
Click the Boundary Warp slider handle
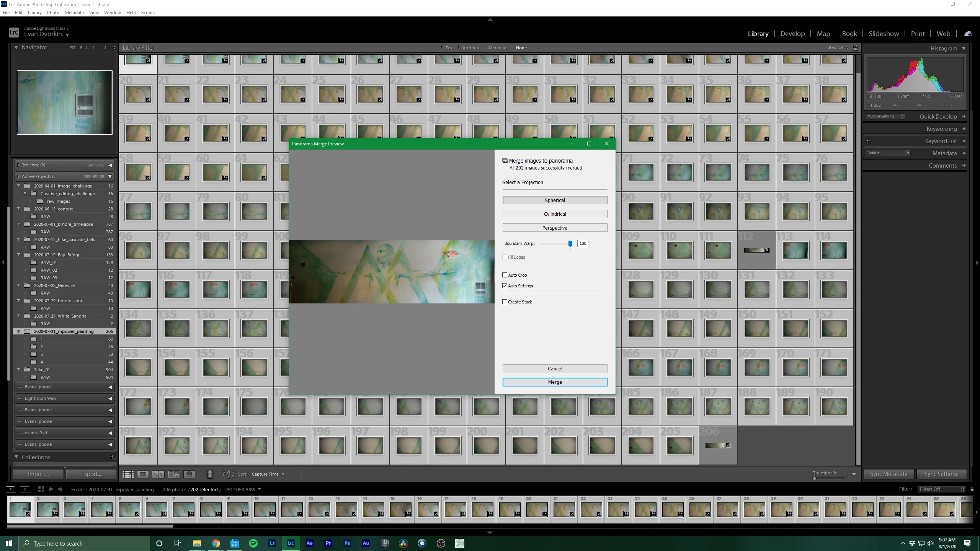click(570, 244)
